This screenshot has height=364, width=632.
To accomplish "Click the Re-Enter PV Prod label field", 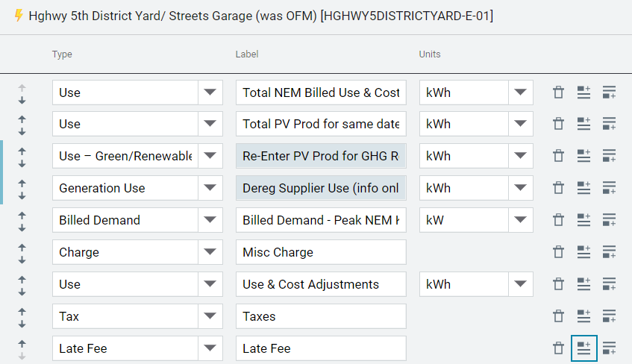I will coord(321,156).
